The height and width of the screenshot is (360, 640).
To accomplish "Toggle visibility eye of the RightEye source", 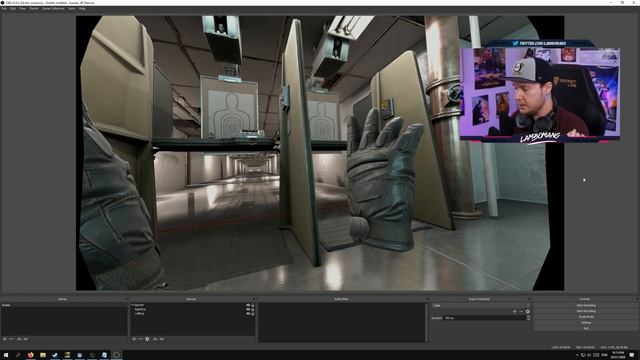I will click(248, 309).
